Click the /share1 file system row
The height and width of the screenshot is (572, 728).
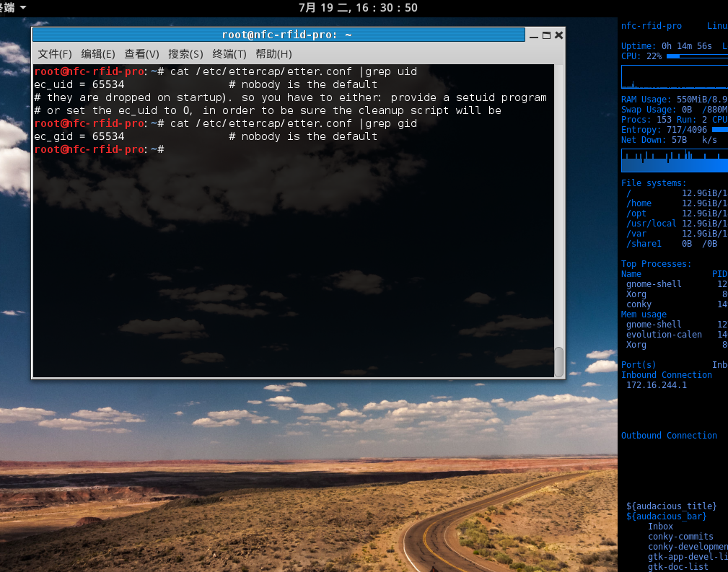(671, 244)
